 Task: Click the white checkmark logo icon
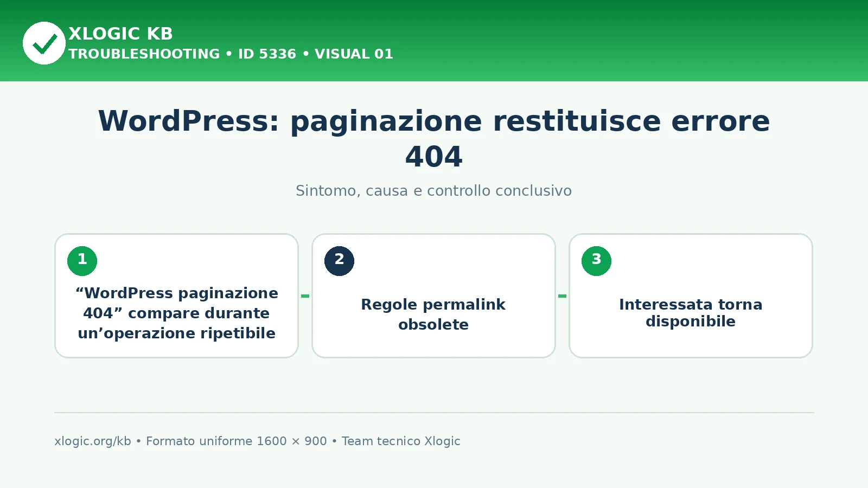[x=44, y=43]
